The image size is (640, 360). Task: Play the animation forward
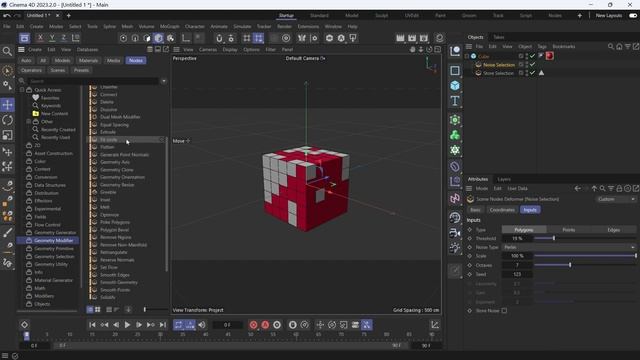[x=127, y=325]
